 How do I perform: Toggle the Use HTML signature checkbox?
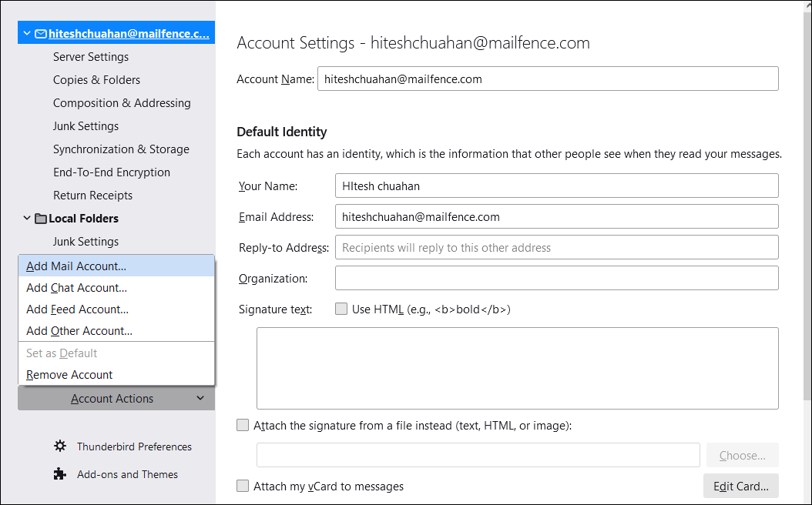[341, 309]
